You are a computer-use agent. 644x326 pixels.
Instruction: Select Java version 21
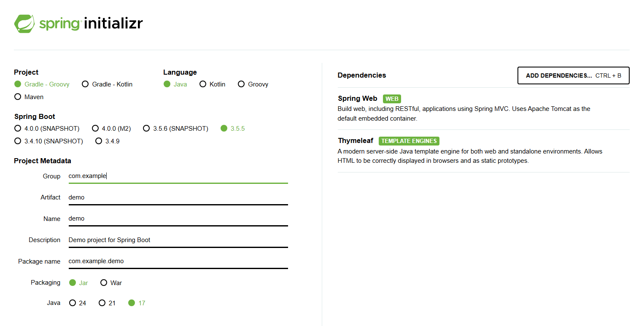click(x=107, y=303)
